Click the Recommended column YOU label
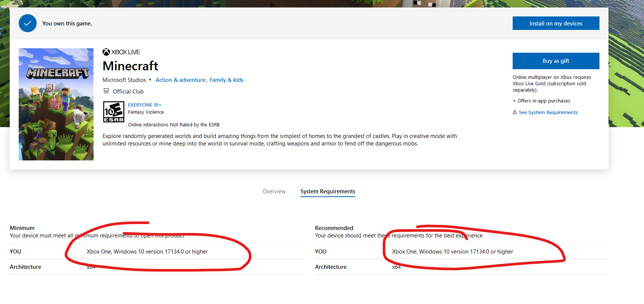Image resolution: width=644 pixels, height=304 pixels. click(321, 252)
